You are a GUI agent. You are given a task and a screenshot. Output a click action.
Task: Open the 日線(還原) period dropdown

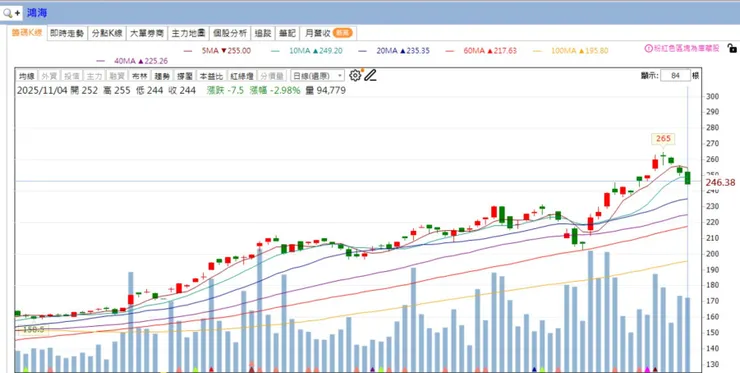[317, 76]
